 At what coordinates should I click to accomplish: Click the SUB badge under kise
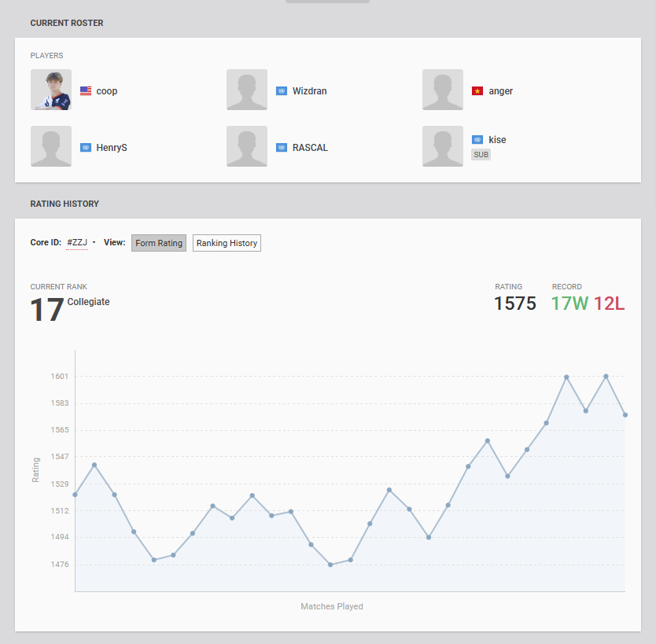[x=481, y=155]
